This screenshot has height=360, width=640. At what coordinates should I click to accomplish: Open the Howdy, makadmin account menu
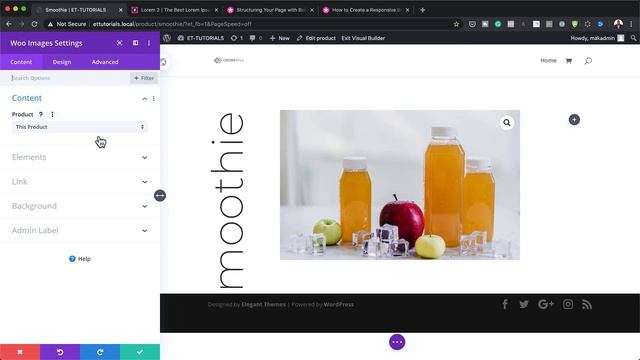[597, 38]
